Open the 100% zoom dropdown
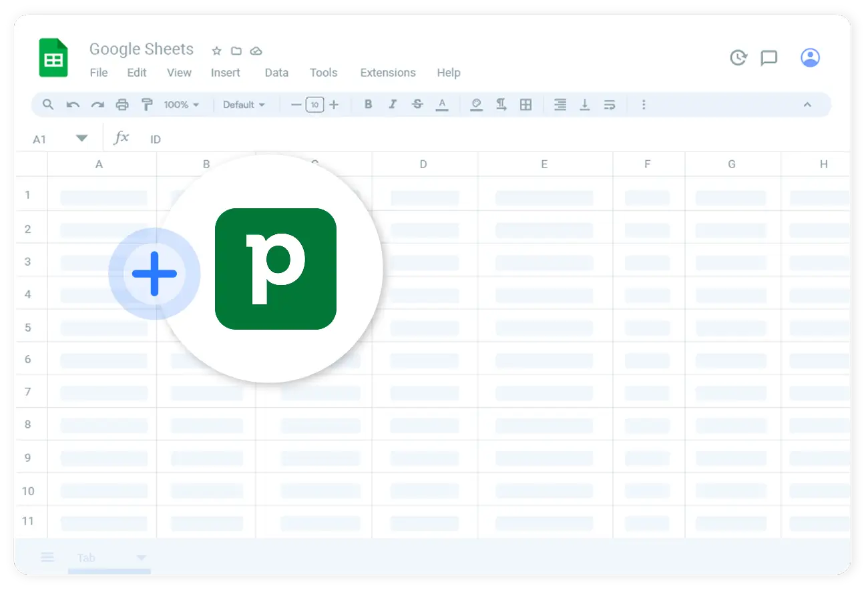Image resolution: width=868 pixels, height=592 pixels. coord(182,105)
